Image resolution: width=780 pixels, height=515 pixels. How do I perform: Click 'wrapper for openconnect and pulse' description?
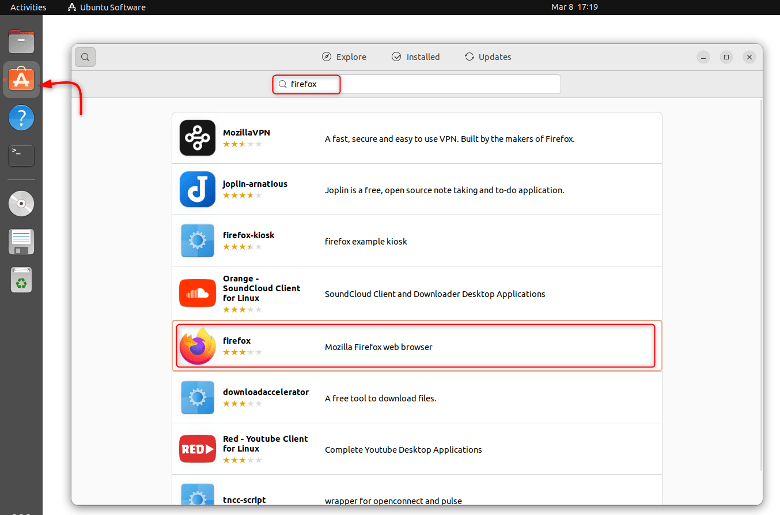(393, 501)
